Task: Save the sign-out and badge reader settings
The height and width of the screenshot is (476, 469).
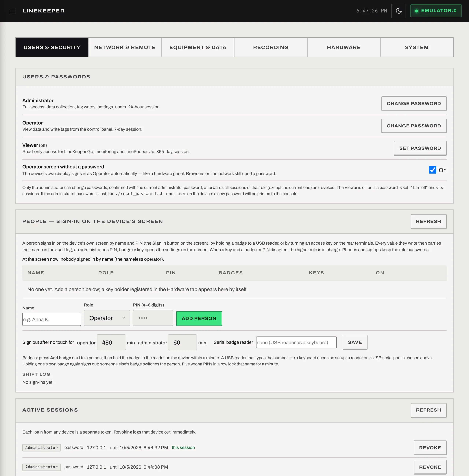Action: 355,342
